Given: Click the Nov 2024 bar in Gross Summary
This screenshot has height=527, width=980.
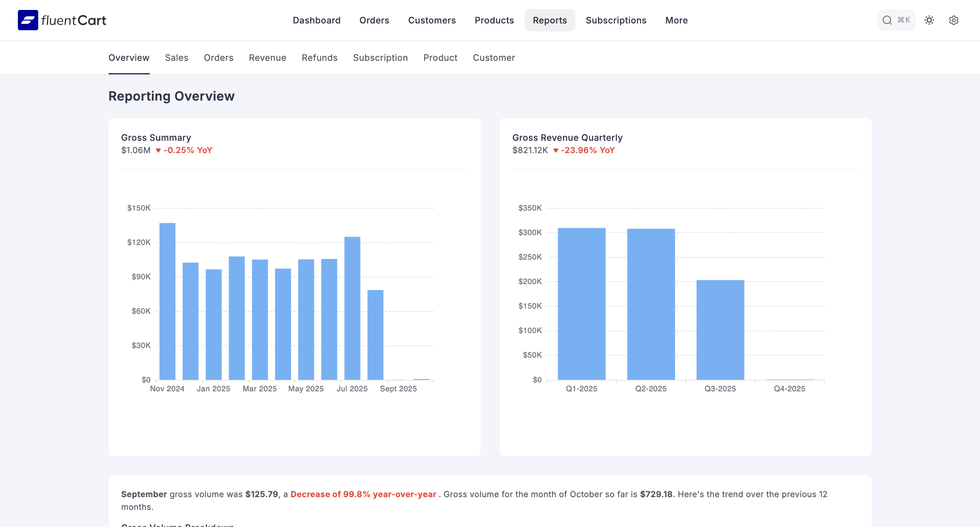Looking at the screenshot, I should point(167,301).
